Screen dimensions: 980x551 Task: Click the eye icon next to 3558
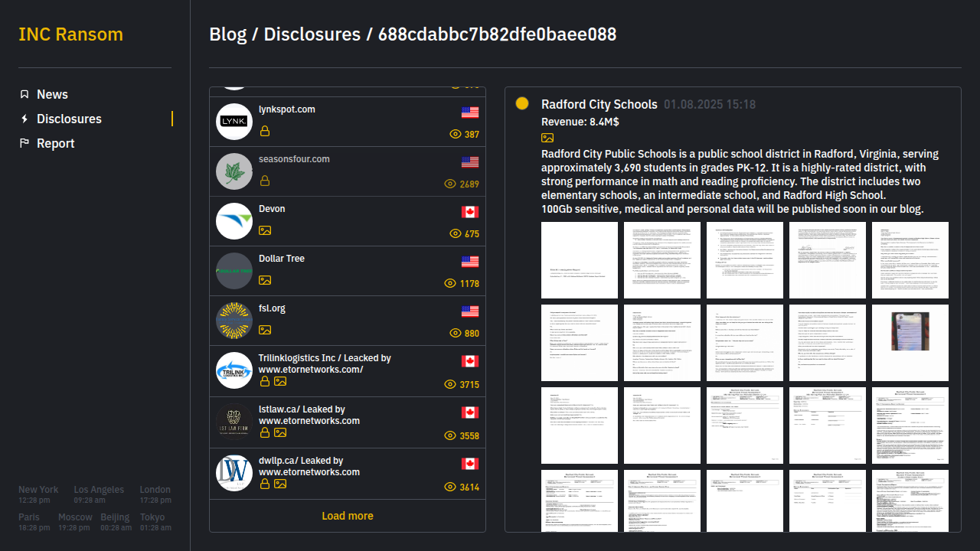tap(451, 435)
